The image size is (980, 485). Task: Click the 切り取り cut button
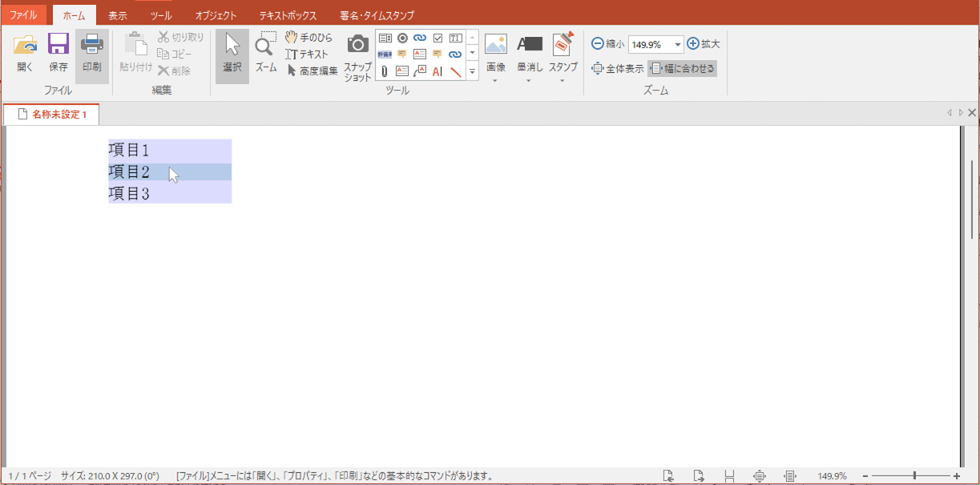(x=180, y=37)
